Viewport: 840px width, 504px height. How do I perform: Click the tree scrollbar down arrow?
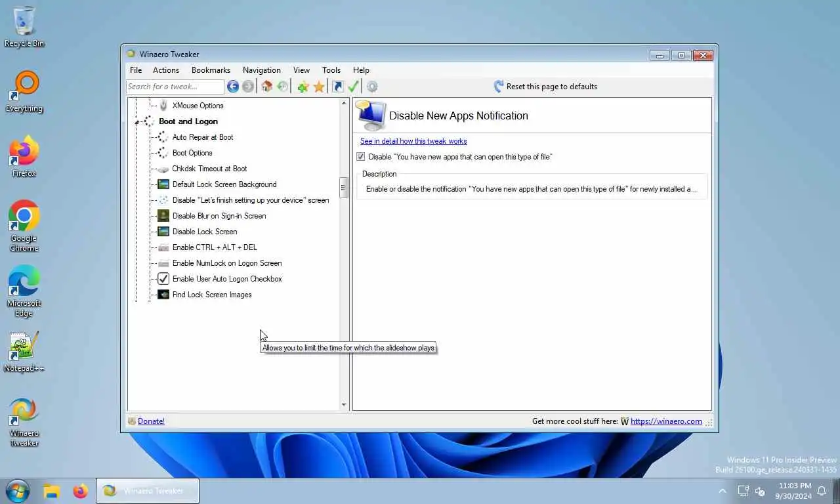(x=344, y=405)
